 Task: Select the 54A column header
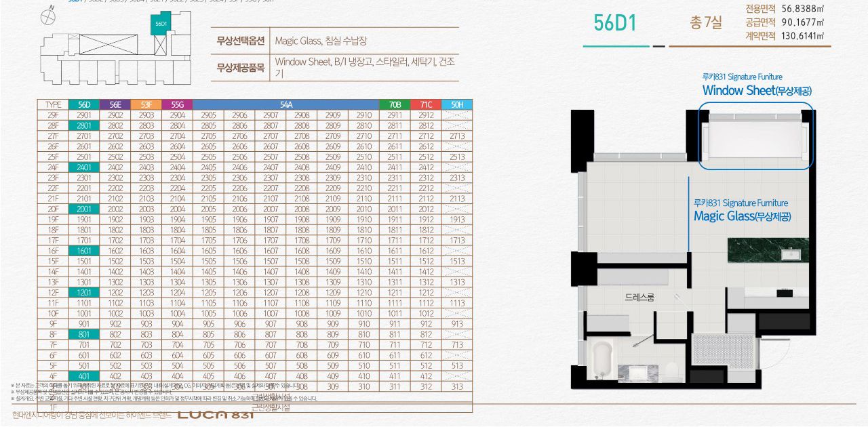click(286, 104)
